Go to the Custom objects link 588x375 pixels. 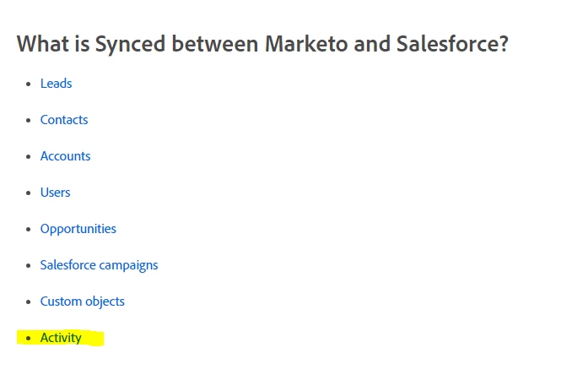tap(82, 302)
